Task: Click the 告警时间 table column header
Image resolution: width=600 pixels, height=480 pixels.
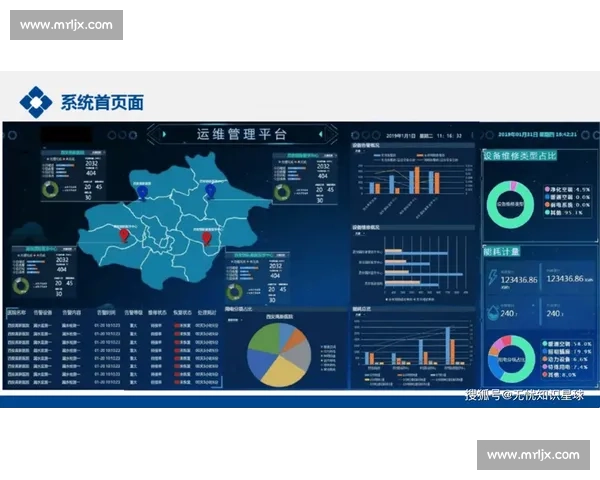Action: pos(106,312)
